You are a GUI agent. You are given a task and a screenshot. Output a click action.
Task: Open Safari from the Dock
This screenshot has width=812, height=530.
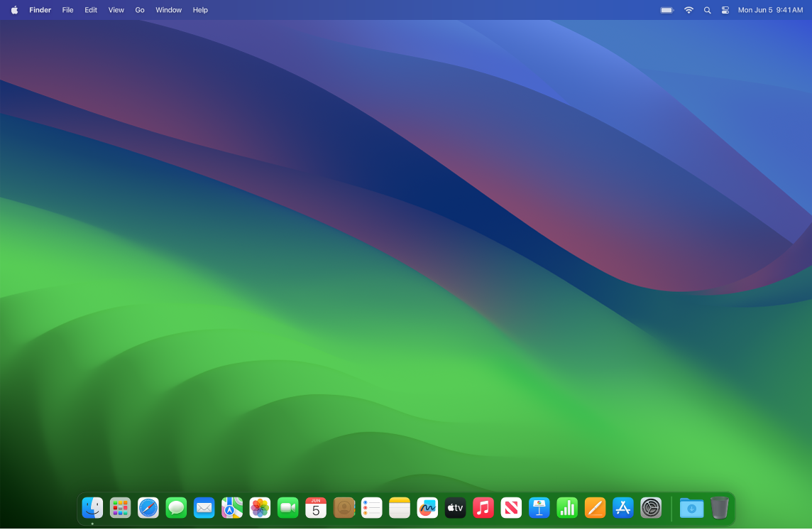pos(148,507)
